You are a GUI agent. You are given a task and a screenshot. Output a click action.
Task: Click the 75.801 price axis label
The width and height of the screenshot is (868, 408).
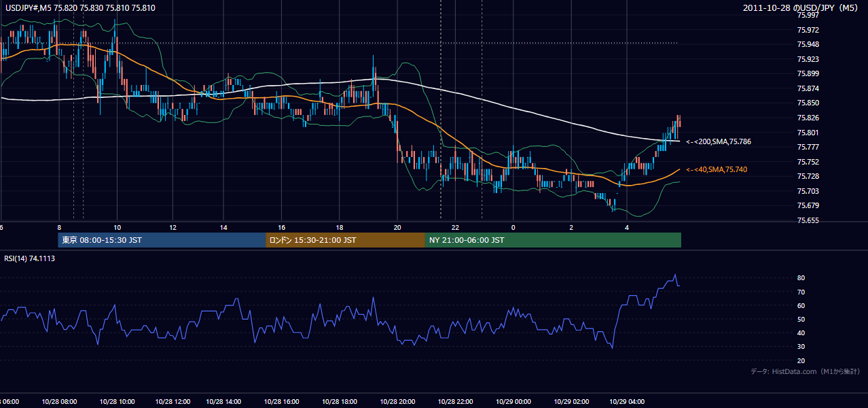(808, 133)
